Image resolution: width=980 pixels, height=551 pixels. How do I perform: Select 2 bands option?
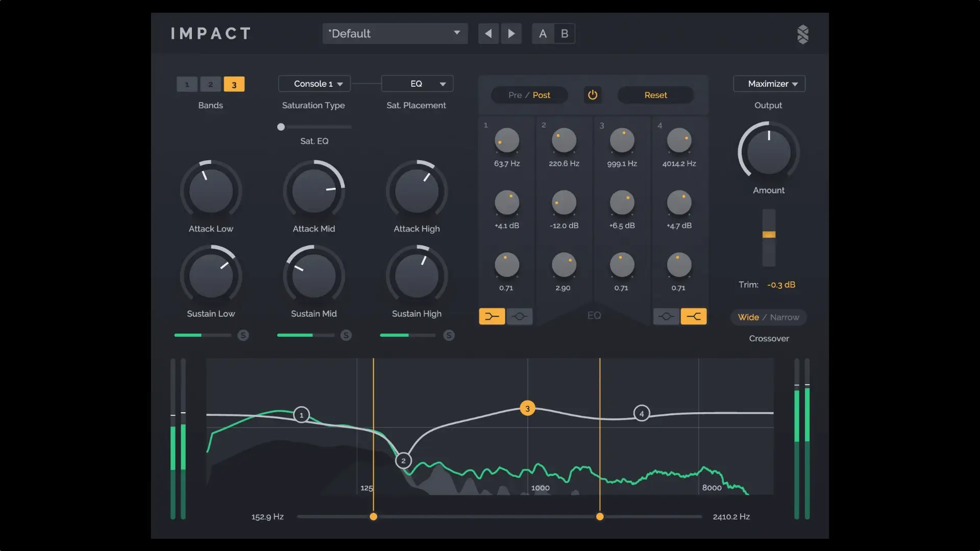[x=210, y=84]
